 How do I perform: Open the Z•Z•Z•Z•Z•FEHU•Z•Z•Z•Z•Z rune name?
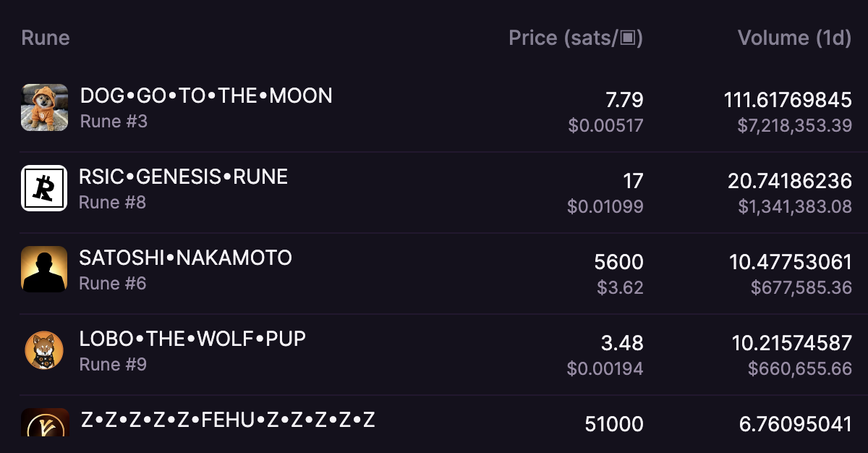(x=228, y=420)
